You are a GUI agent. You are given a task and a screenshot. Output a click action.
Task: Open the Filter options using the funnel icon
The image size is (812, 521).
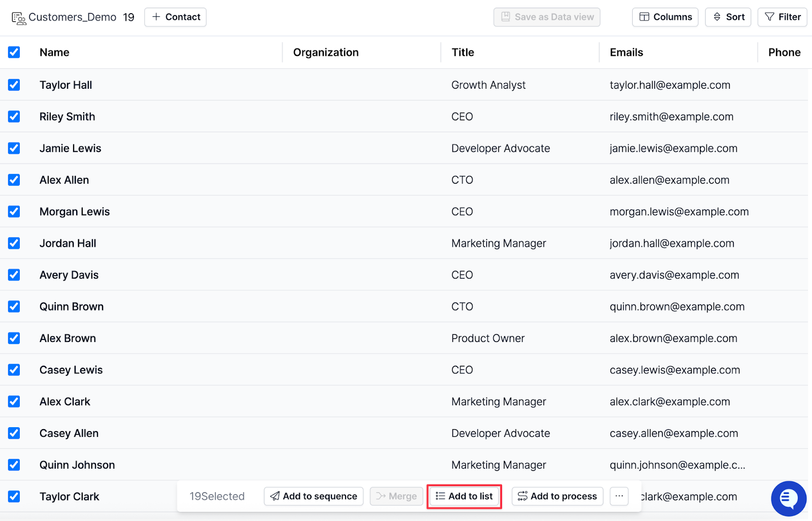click(769, 17)
